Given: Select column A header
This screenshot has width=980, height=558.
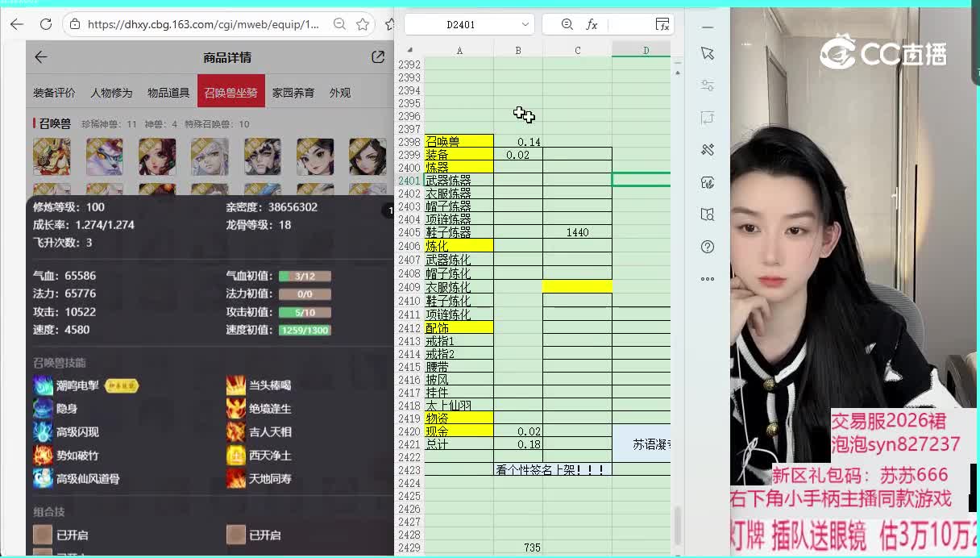Looking at the screenshot, I should 459,51.
